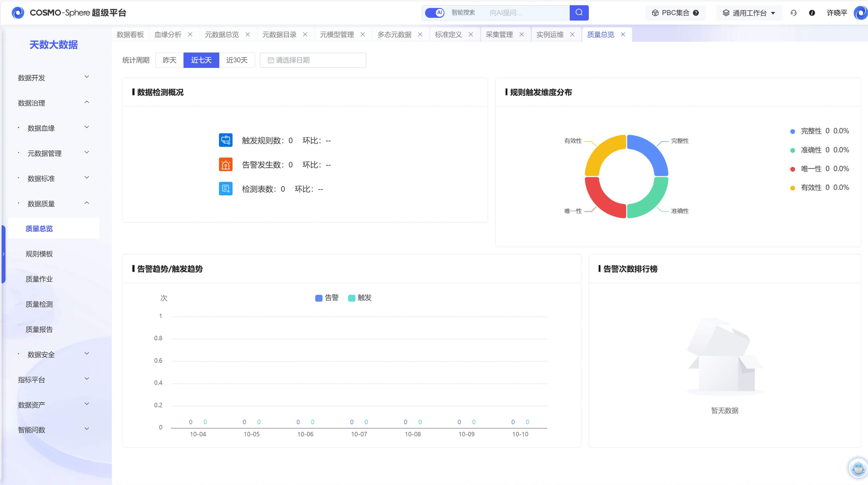Open the dolphin assistant chat bubble

point(858,468)
